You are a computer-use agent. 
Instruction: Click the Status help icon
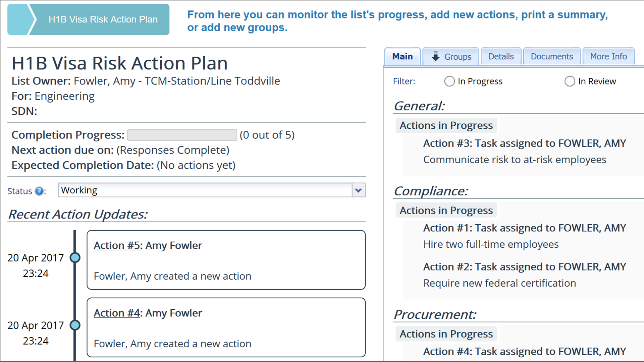(40, 191)
